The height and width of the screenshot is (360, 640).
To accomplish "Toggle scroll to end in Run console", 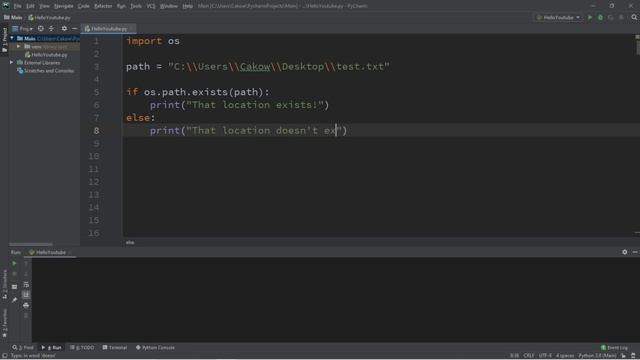I will (26, 294).
